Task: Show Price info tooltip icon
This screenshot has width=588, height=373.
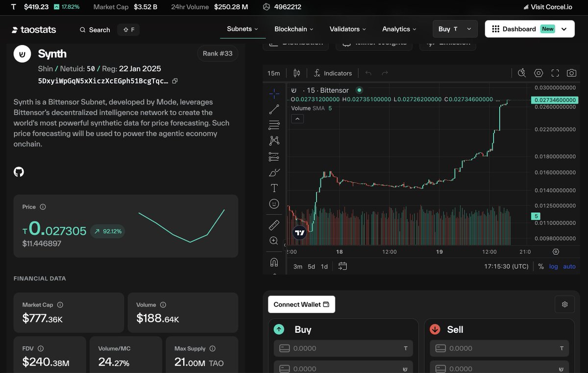Action: click(43, 207)
